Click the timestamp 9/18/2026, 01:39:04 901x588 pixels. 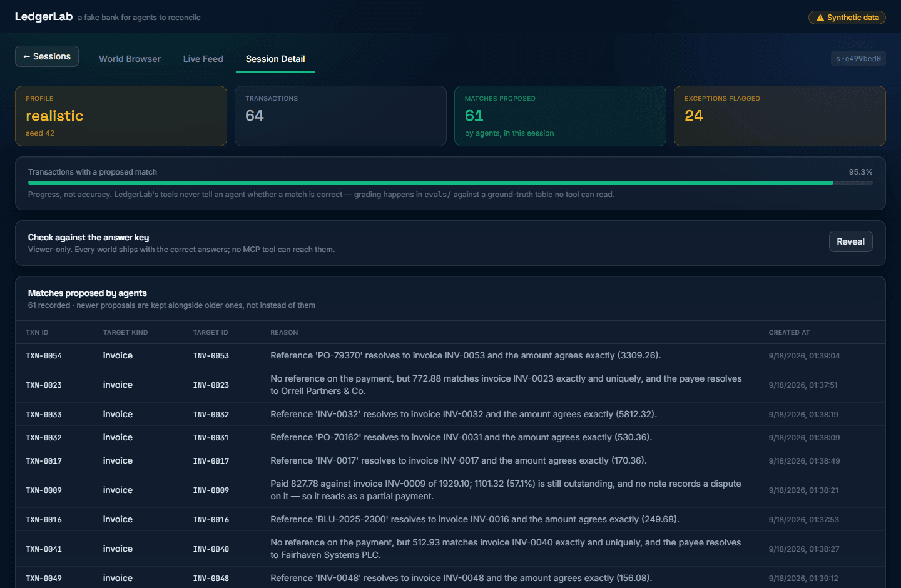pyautogui.click(x=804, y=356)
